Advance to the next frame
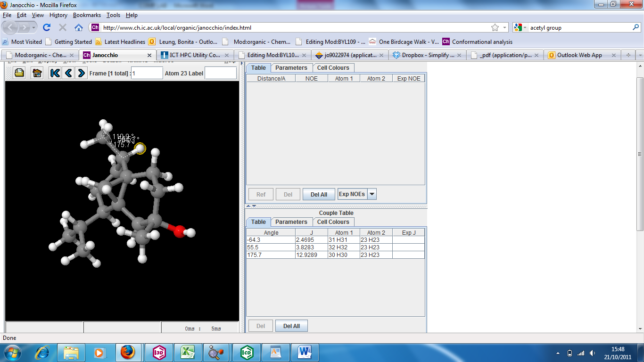The height and width of the screenshot is (362, 644). pos(81,73)
